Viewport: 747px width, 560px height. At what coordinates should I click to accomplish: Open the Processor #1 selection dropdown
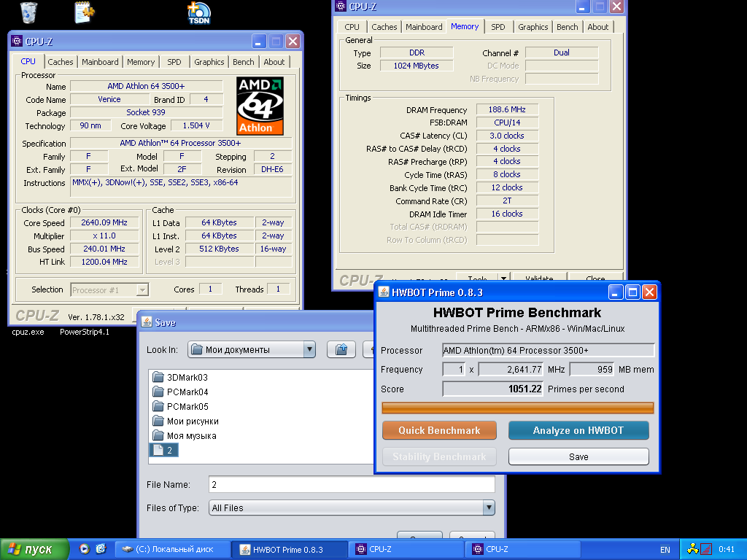[x=142, y=289]
